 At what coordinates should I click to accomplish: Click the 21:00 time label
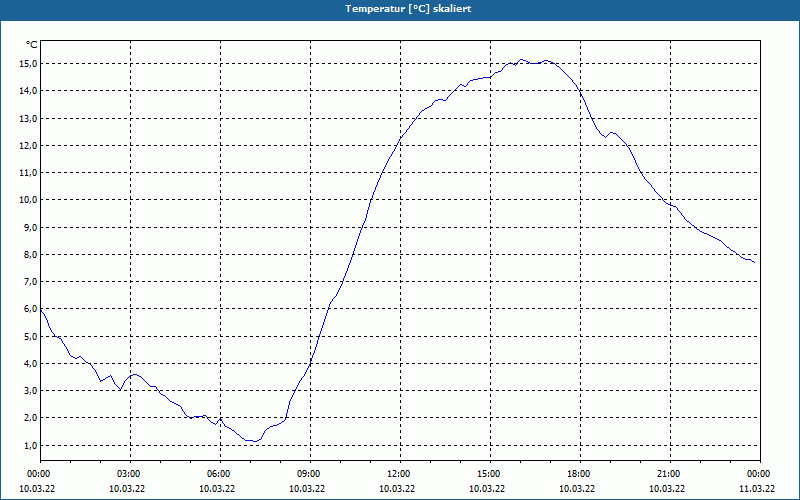click(x=670, y=474)
